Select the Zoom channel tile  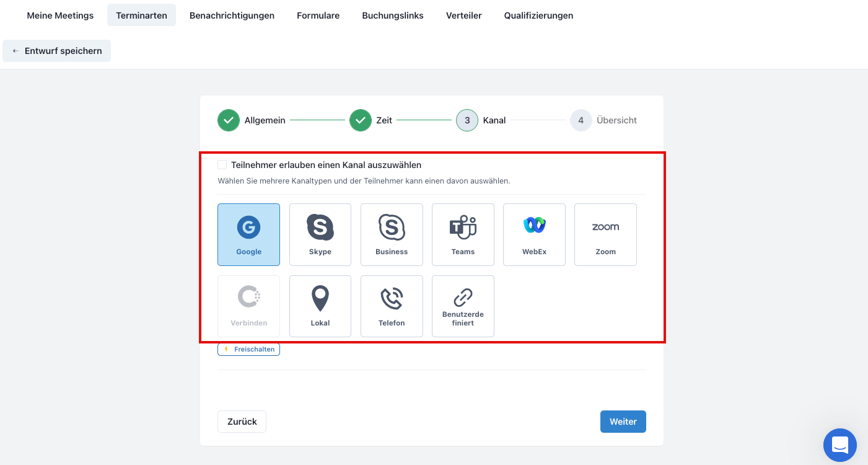605,234
